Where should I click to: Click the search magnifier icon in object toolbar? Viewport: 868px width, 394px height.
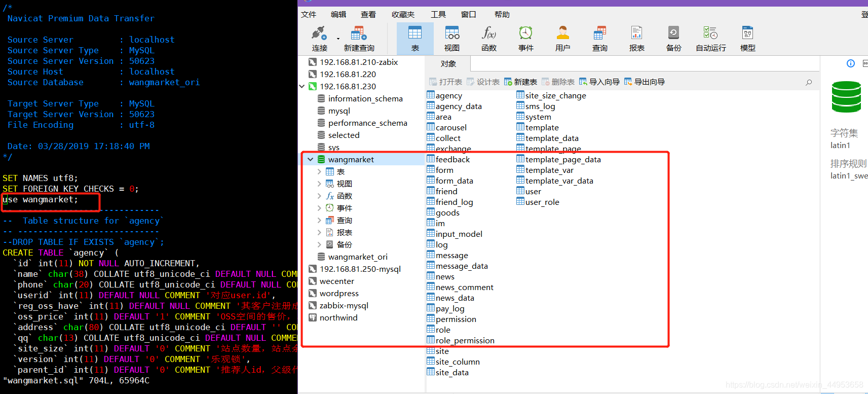809,82
